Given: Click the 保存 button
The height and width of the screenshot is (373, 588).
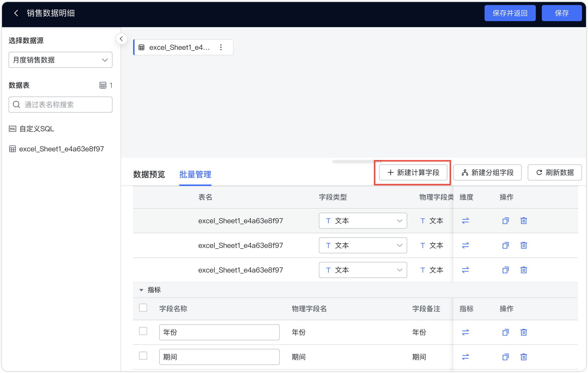Looking at the screenshot, I should 562,13.
